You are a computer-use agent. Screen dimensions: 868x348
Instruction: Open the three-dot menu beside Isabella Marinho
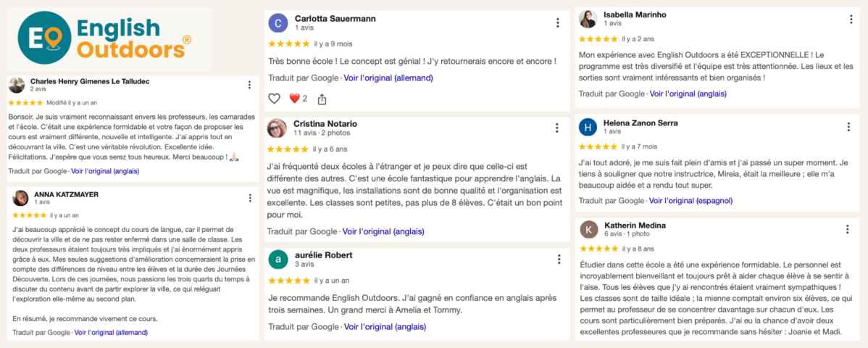pos(848,19)
